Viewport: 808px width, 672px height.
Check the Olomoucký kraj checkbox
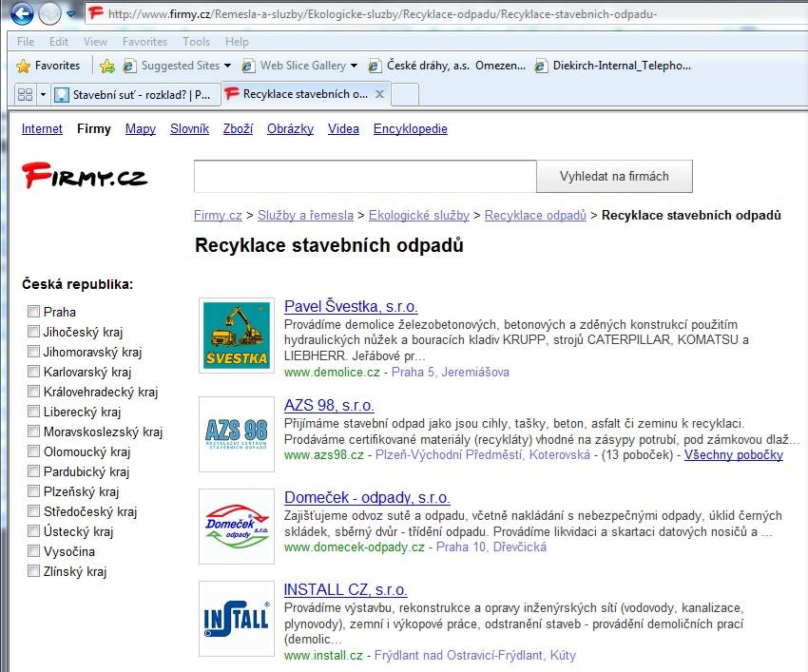(33, 451)
